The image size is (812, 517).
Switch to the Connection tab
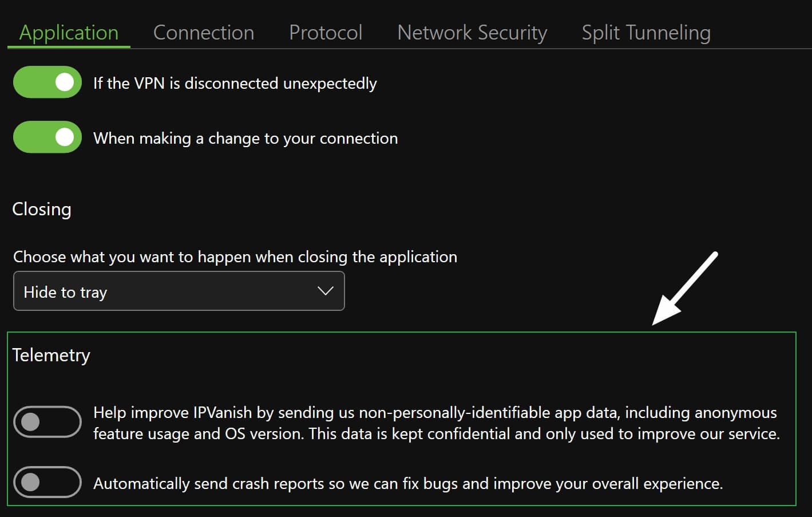click(x=204, y=33)
